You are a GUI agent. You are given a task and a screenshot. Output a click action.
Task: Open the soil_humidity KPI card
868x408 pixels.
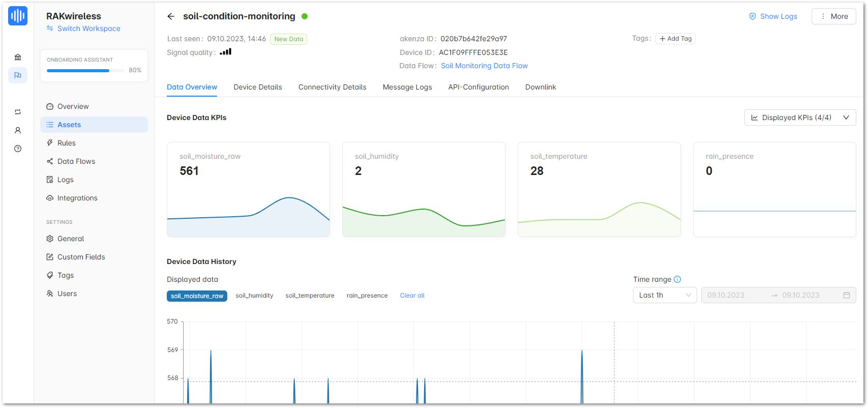point(424,189)
